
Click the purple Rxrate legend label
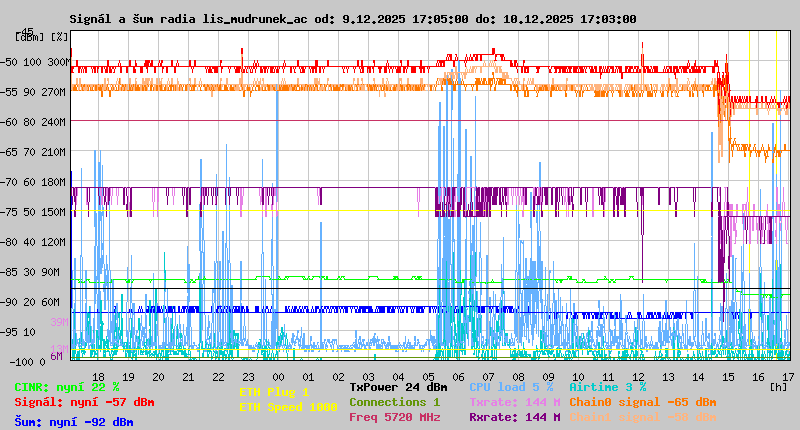(x=514, y=417)
